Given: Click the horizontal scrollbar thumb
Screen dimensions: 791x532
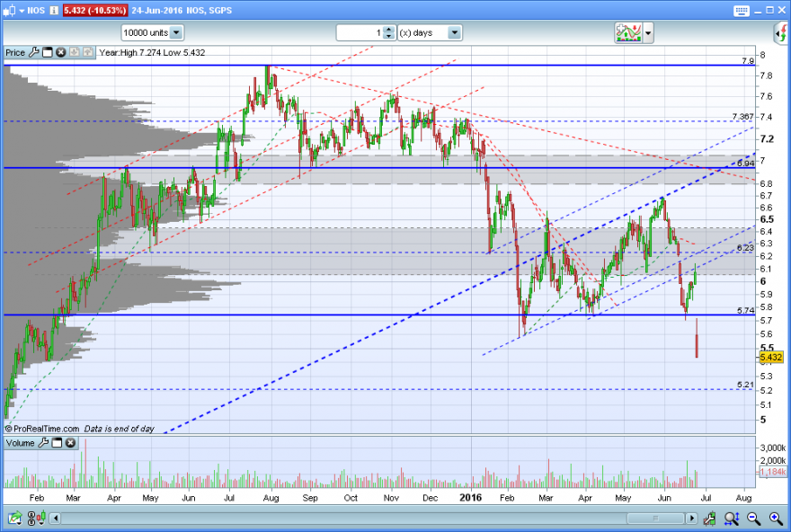Looking at the screenshot, I should pyautogui.click(x=655, y=519).
